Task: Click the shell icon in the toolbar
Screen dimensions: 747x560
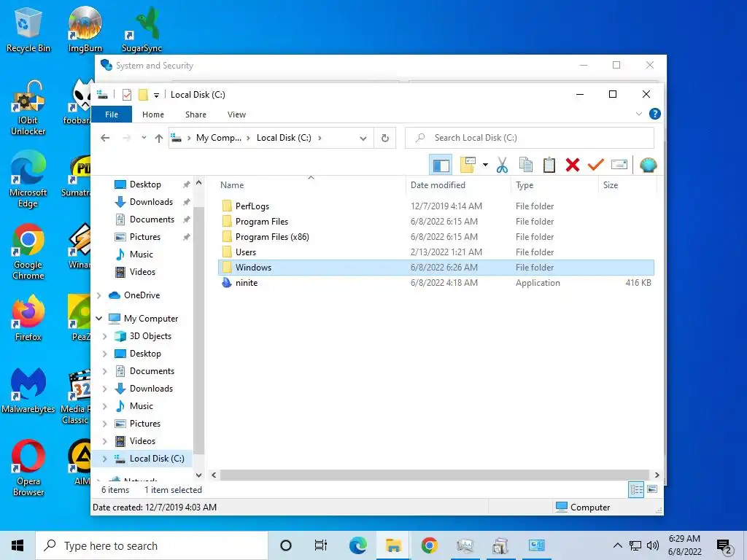Action: coord(648,166)
